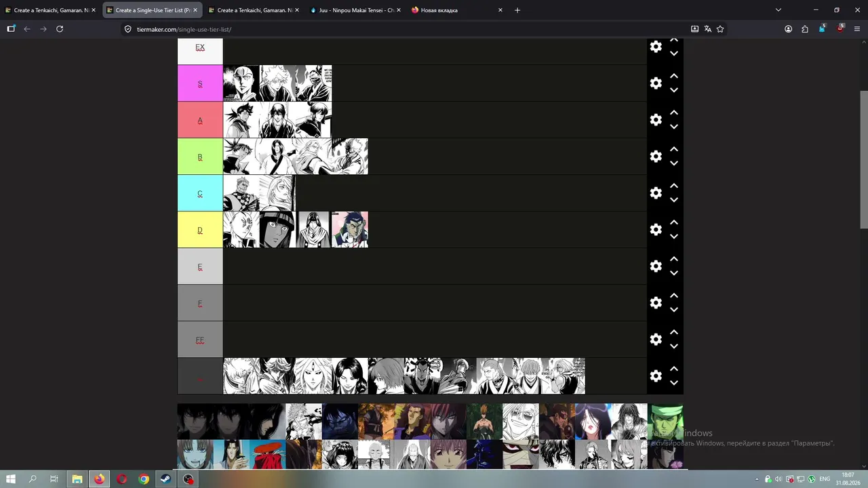Launch Steam from the taskbar
The image size is (868, 488).
click(165, 479)
